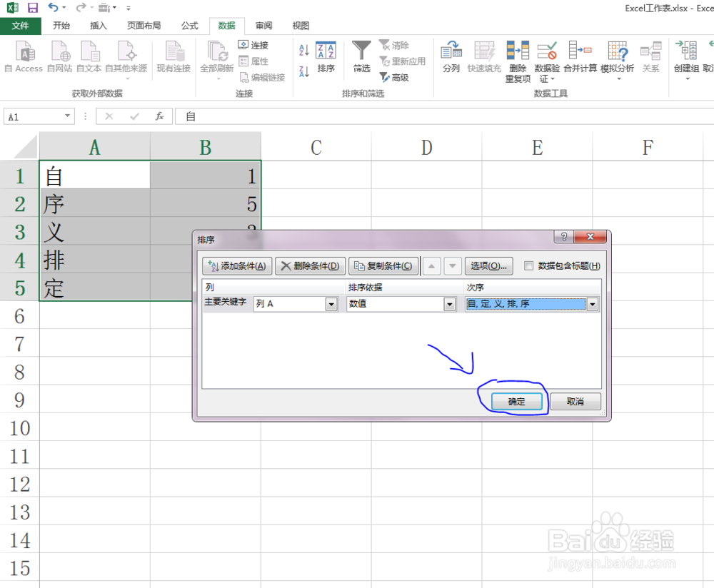The width and height of the screenshot is (714, 588).
Task: Switch to the 公式 Formulas tab
Action: [x=189, y=26]
